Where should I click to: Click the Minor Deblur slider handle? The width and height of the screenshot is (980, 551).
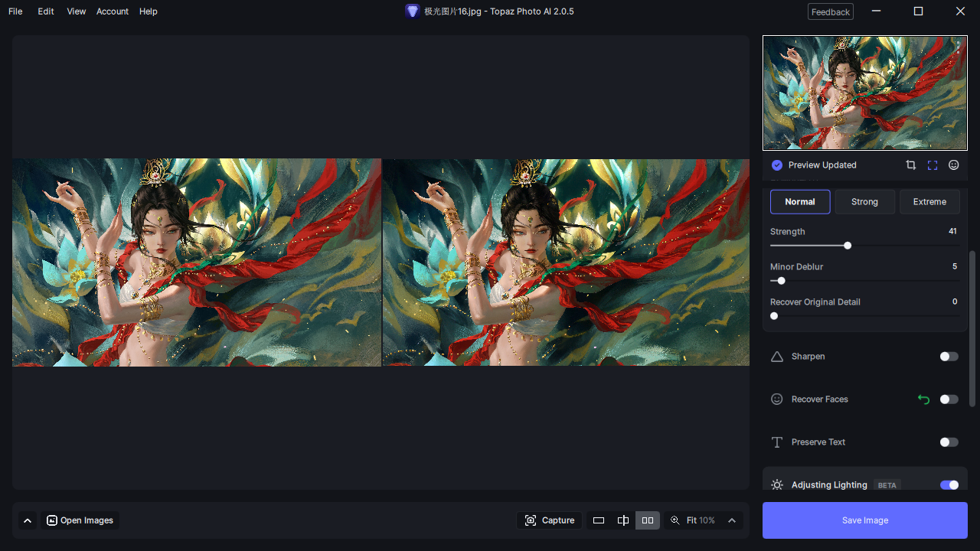pos(781,281)
